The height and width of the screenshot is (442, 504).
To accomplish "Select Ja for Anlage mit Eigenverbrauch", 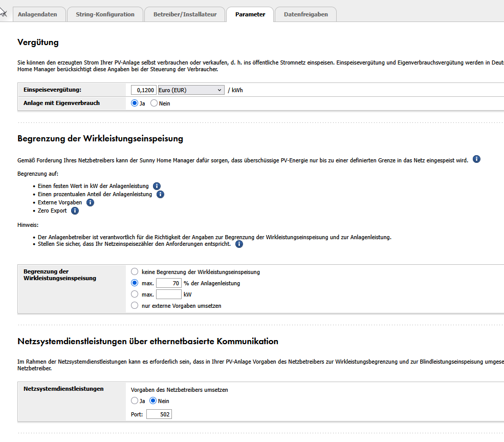I will point(135,103).
